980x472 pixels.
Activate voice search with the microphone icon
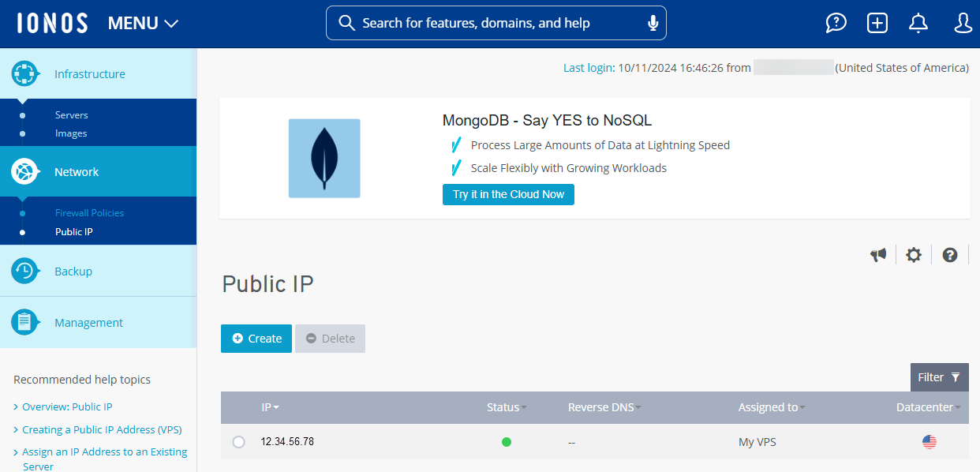653,23
